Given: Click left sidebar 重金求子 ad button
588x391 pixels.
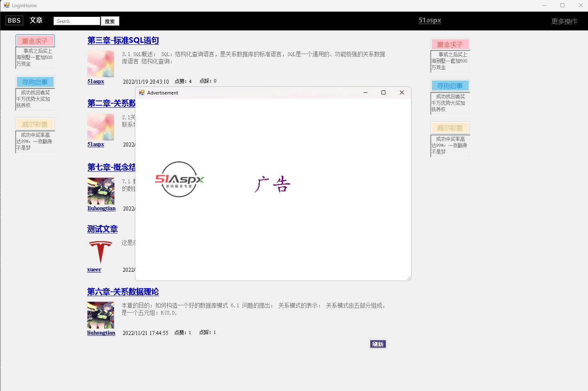Looking at the screenshot, I should point(35,41).
